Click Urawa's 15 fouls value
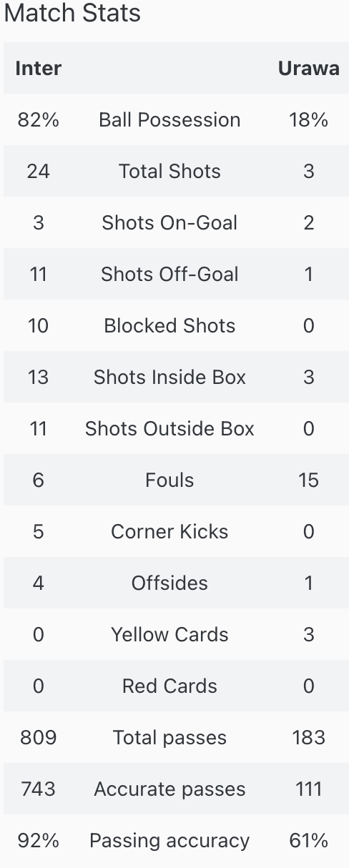The image size is (349, 868). 308,480
